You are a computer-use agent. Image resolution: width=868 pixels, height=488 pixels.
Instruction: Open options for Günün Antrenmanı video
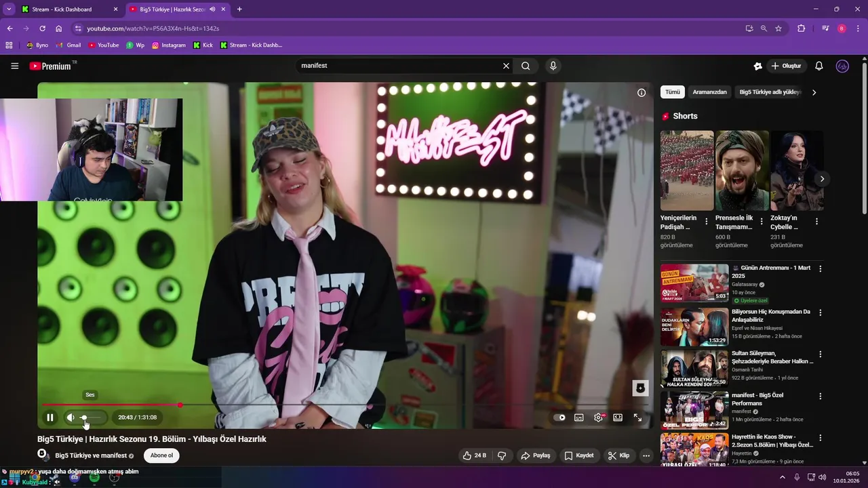[x=820, y=269]
